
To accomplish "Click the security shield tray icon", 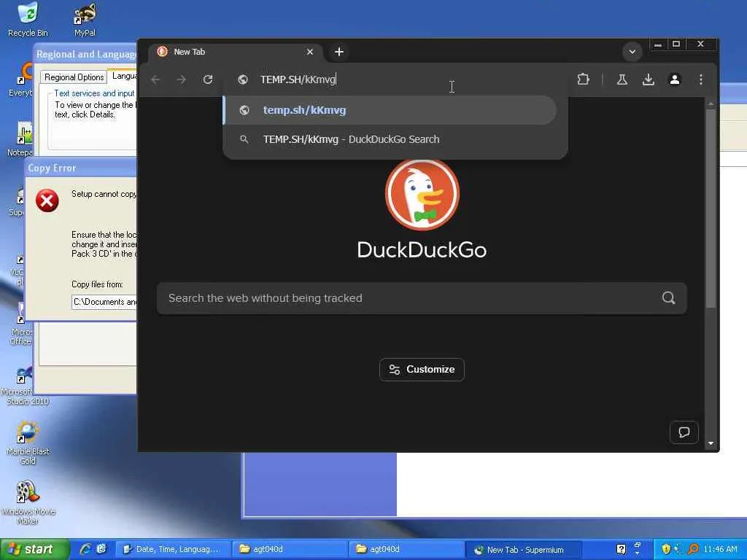I will coord(665,549).
